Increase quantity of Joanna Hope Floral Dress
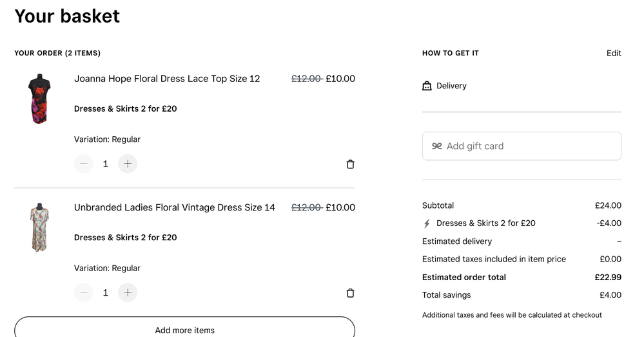 128,164
